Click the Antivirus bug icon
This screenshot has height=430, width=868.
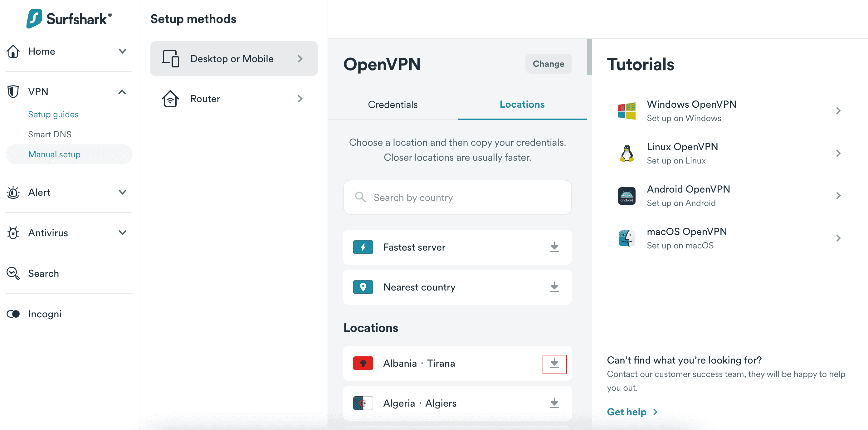(x=13, y=233)
